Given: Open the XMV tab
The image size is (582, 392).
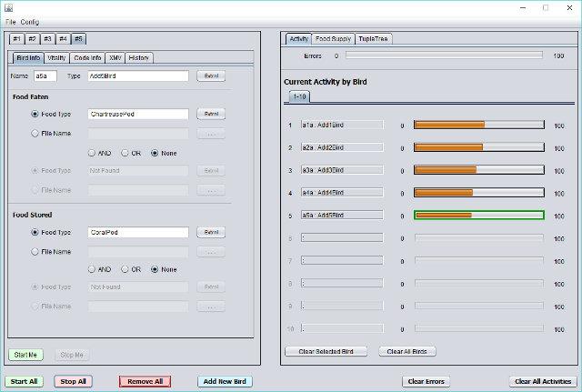Looking at the screenshot, I should [115, 58].
